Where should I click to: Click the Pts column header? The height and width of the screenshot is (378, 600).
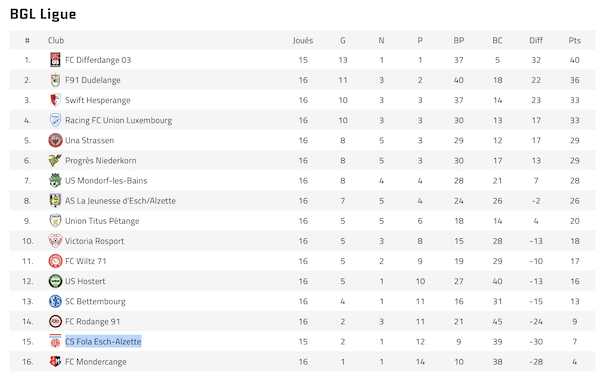point(574,40)
